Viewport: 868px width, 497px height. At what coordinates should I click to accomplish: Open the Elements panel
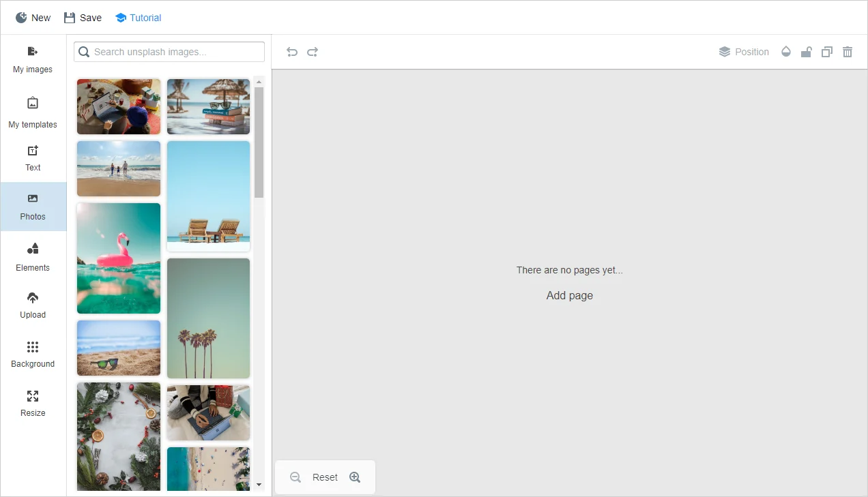(x=33, y=257)
